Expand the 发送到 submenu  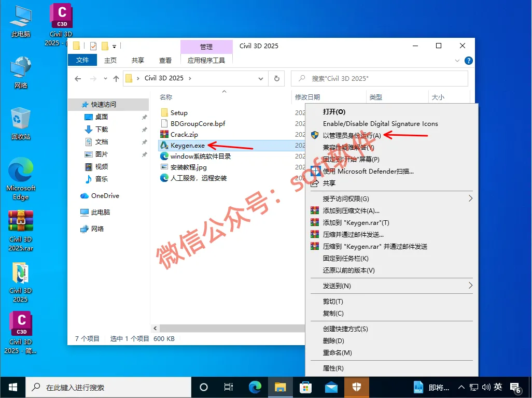tap(470, 286)
